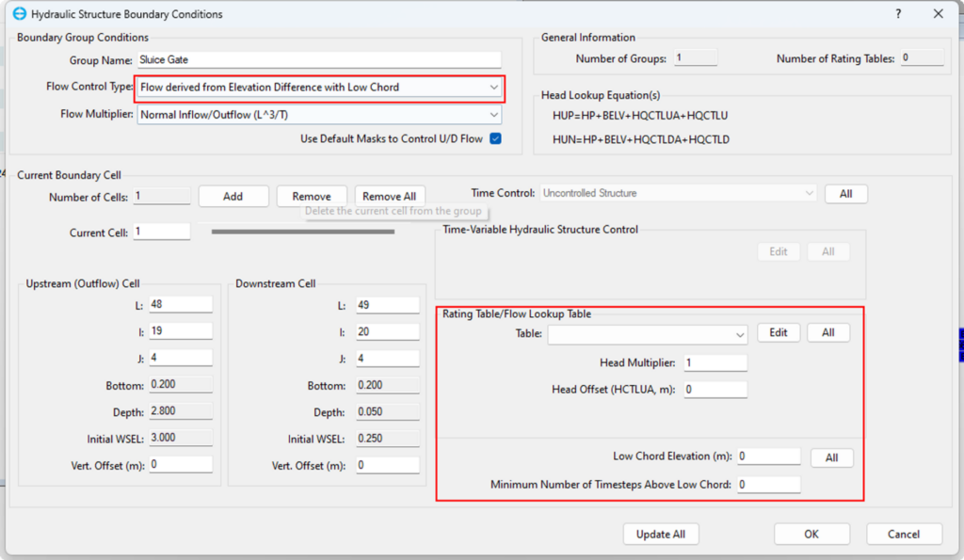The image size is (964, 560).
Task: Confirm with the OK button
Action: click(811, 534)
